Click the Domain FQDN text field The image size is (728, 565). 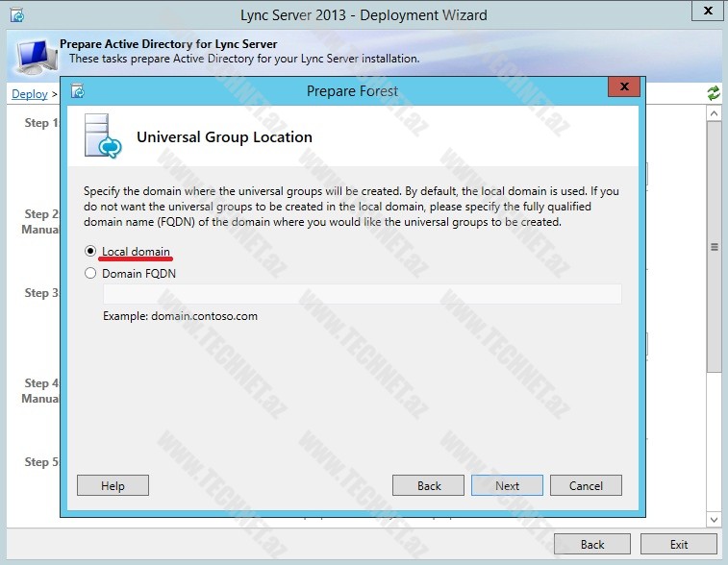coord(363,294)
